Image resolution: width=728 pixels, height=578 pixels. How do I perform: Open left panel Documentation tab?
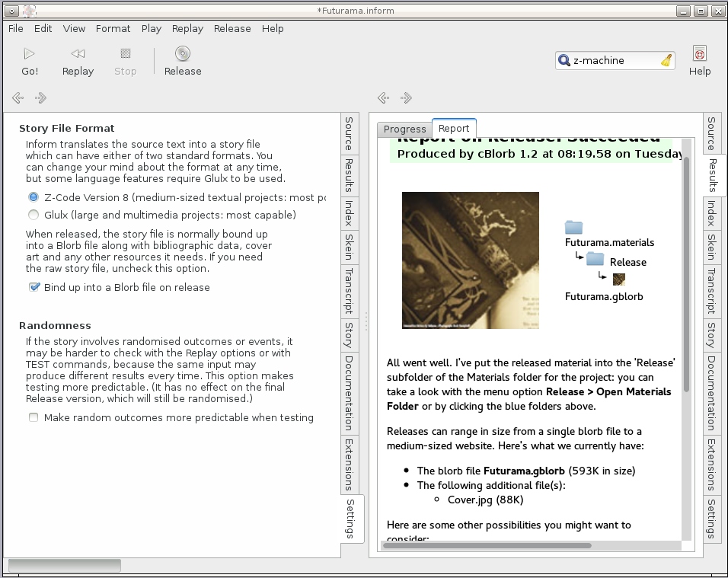[x=349, y=393]
